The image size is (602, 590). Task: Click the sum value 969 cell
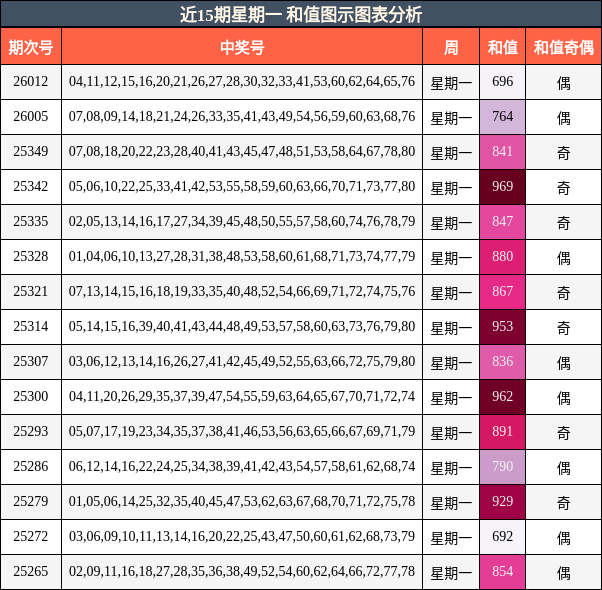coord(503,186)
